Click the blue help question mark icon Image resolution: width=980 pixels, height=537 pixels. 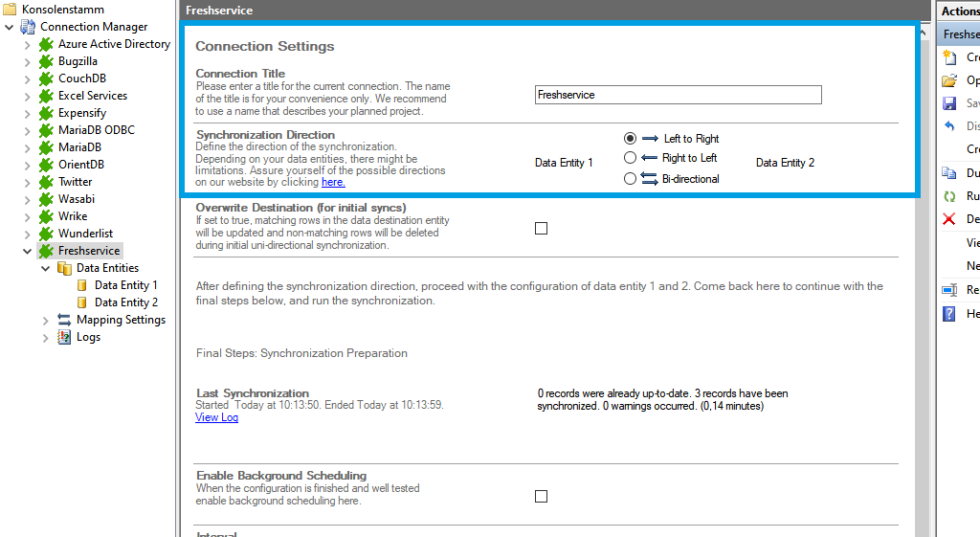(948, 314)
